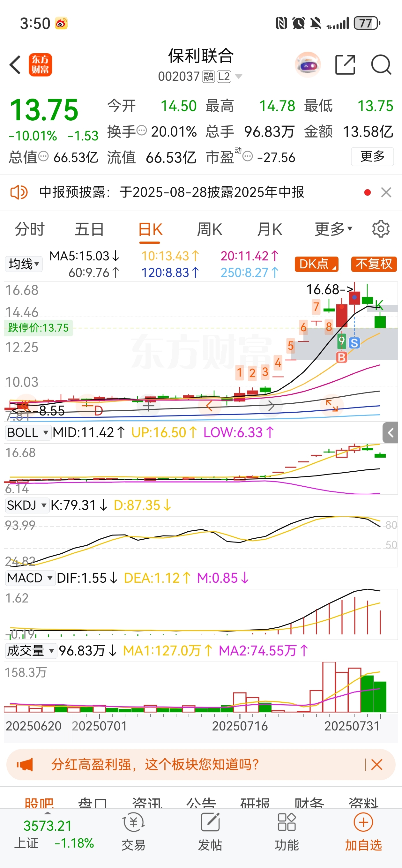Open chart settings gear
The image size is (402, 868).
point(381,229)
